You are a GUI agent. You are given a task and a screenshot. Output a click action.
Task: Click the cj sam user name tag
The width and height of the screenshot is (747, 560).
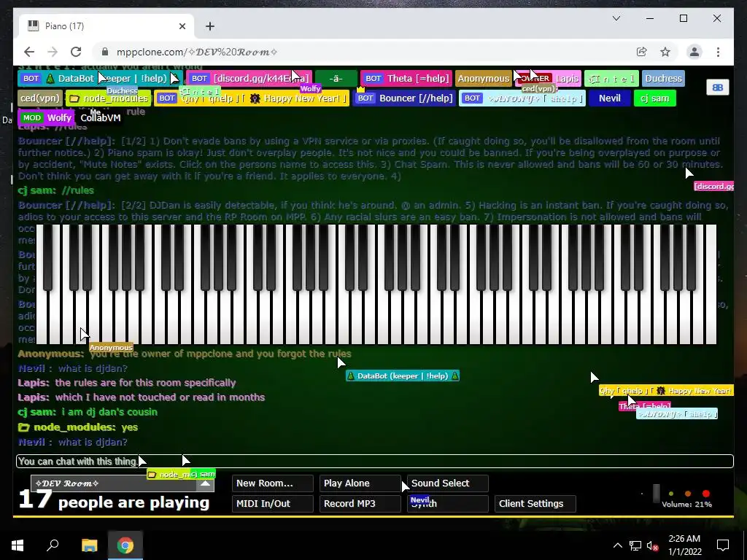click(x=654, y=98)
